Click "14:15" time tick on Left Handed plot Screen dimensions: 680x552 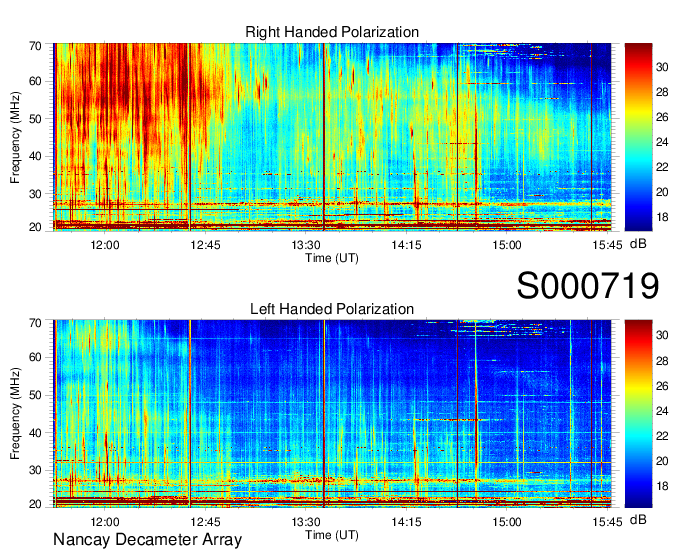tap(406, 522)
